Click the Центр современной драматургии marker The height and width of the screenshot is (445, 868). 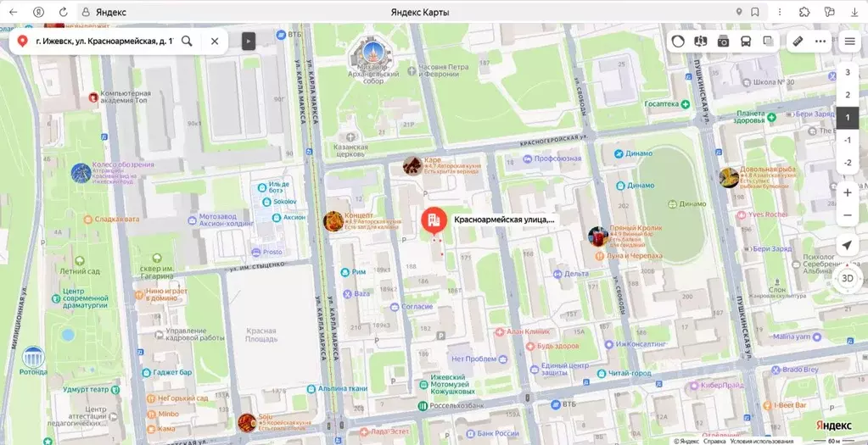pos(56,298)
